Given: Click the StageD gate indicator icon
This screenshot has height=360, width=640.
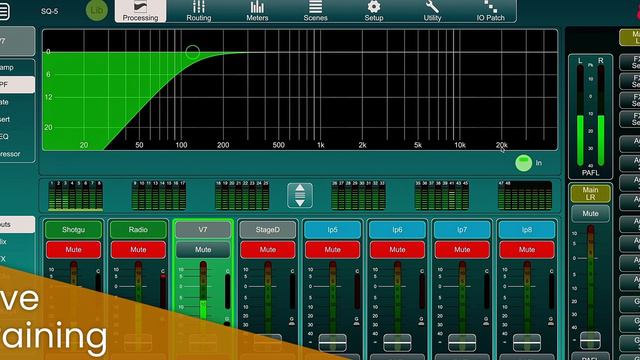Looking at the screenshot, I should pyautogui.click(x=292, y=321).
